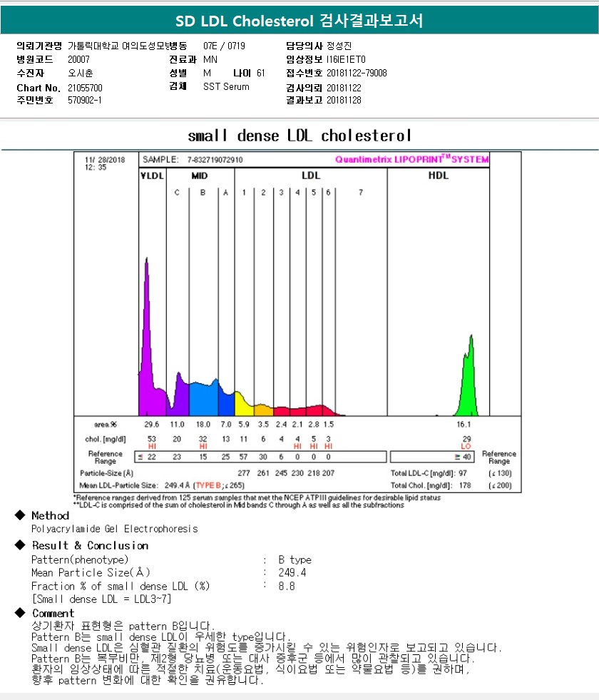Click the Chart No. value '21055700'
599x700 pixels.
[x=85, y=88]
